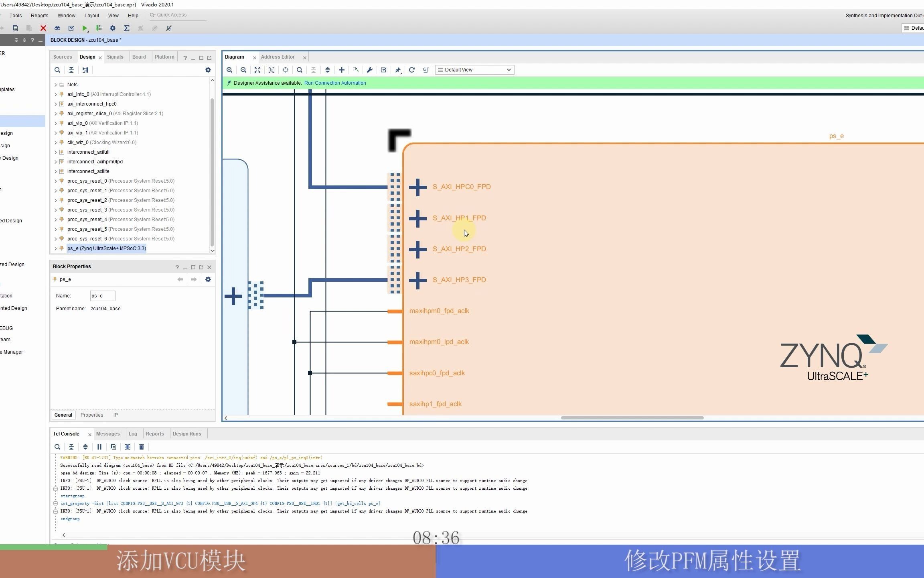924x578 pixels.
Task: Select axi_interconnect_hpc0 in design tree
Action: (92, 104)
